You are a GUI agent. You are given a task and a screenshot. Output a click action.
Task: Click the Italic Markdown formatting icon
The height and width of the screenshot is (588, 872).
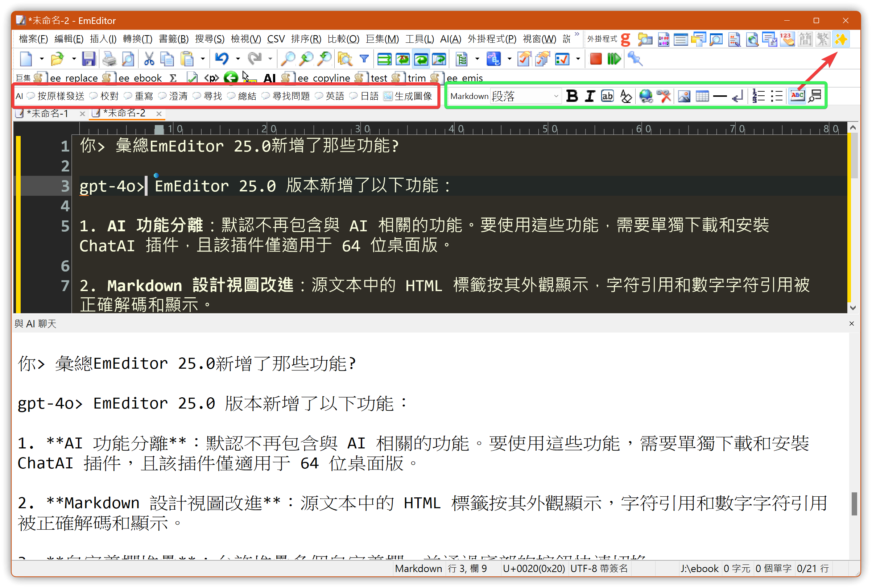pos(589,96)
